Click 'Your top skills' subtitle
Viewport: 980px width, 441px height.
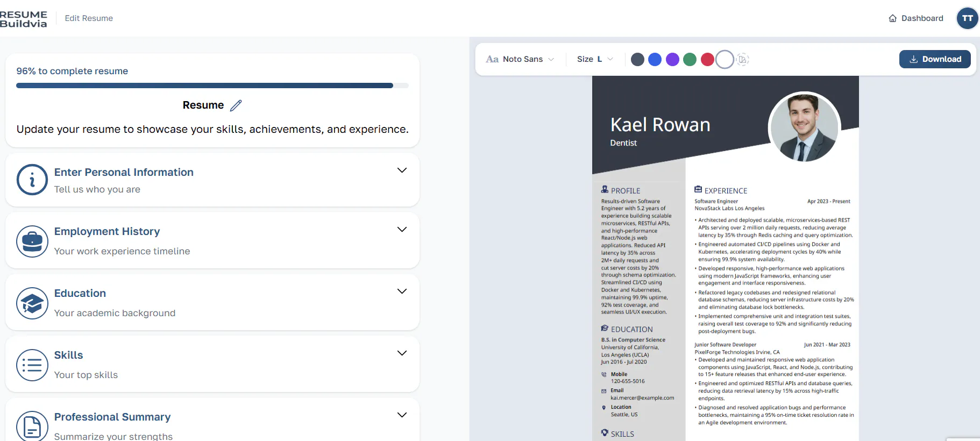click(x=86, y=375)
